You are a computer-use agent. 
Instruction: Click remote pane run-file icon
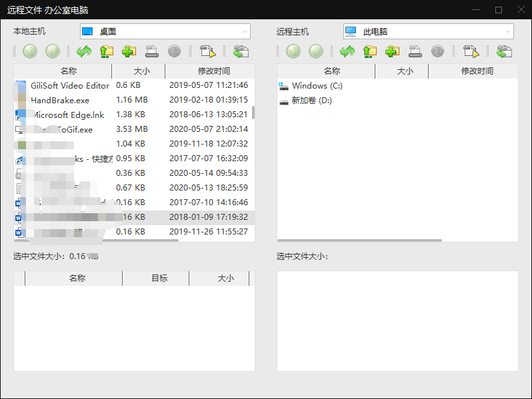coord(471,51)
